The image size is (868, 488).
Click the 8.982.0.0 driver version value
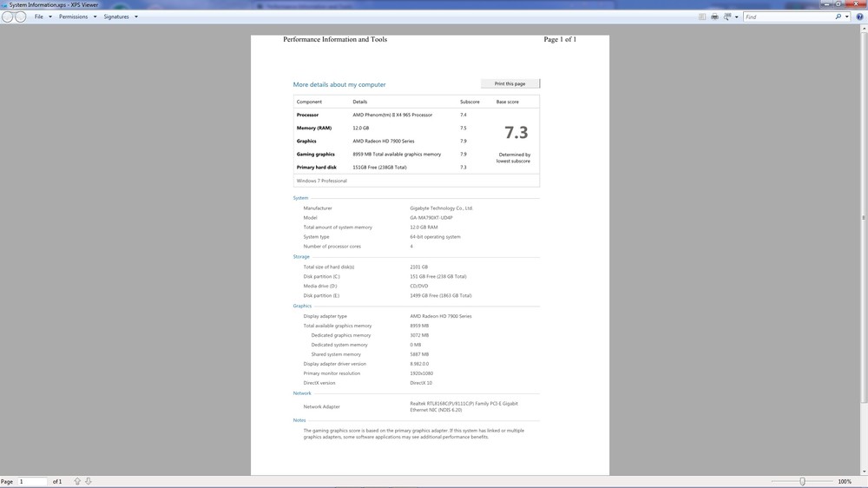[x=419, y=364]
